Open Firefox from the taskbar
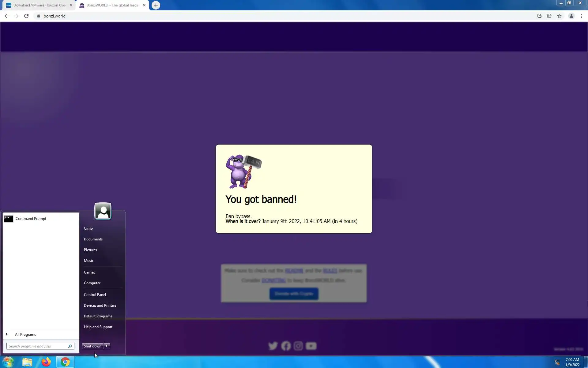 (46, 362)
